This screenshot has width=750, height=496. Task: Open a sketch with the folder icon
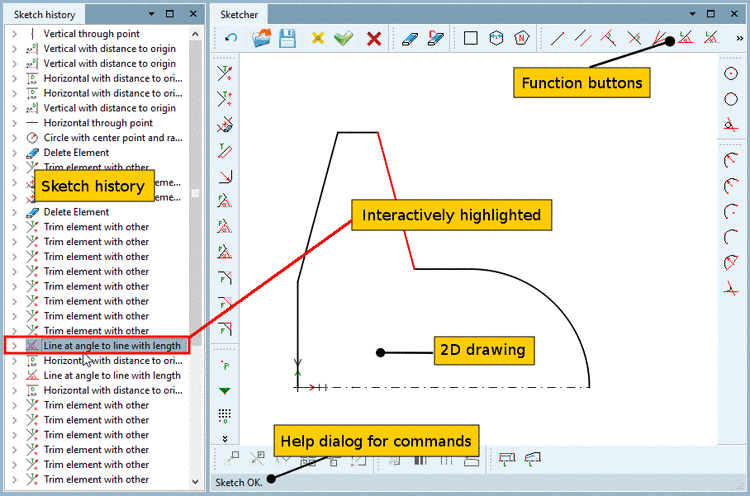[x=262, y=38]
